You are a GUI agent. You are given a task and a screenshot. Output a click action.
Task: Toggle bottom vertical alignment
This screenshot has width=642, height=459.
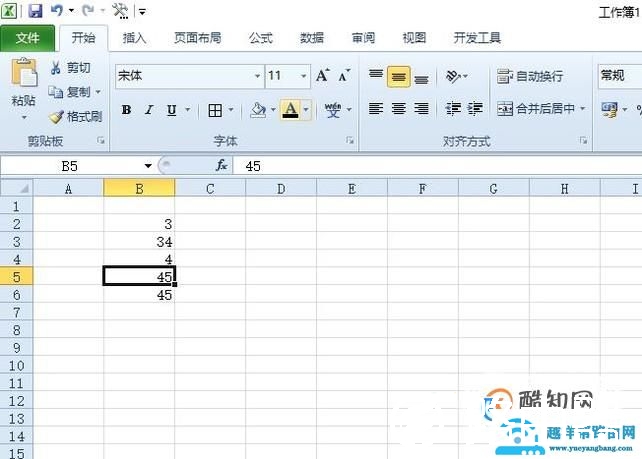click(x=421, y=78)
